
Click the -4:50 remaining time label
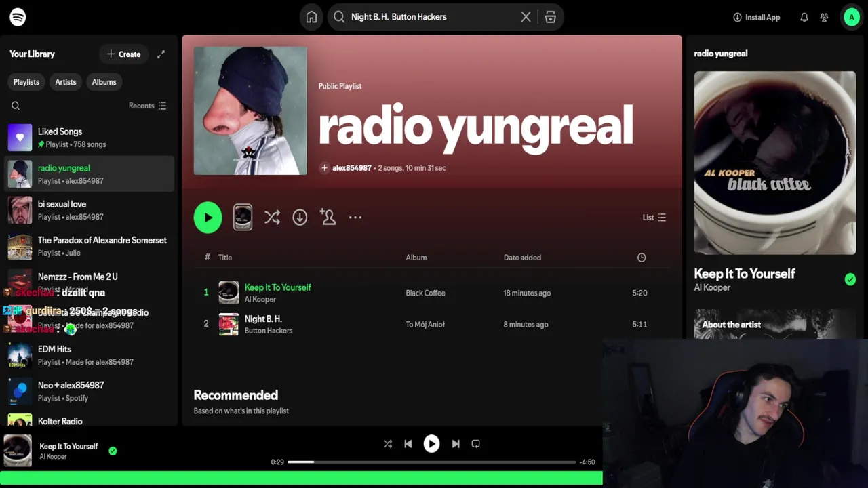pos(587,462)
